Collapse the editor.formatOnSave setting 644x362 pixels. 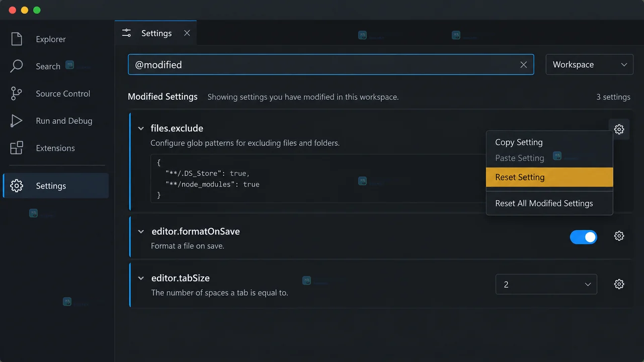coord(141,232)
